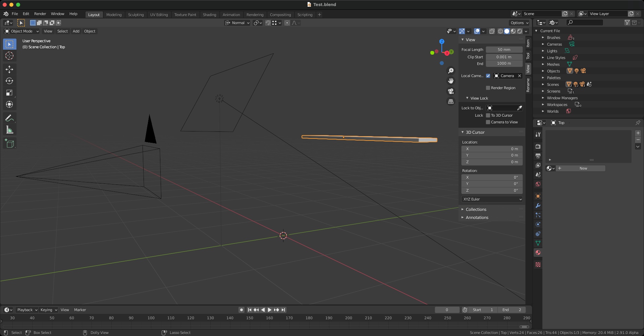644x336 pixels.
Task: Open Material properties tab icon
Action: (538, 253)
